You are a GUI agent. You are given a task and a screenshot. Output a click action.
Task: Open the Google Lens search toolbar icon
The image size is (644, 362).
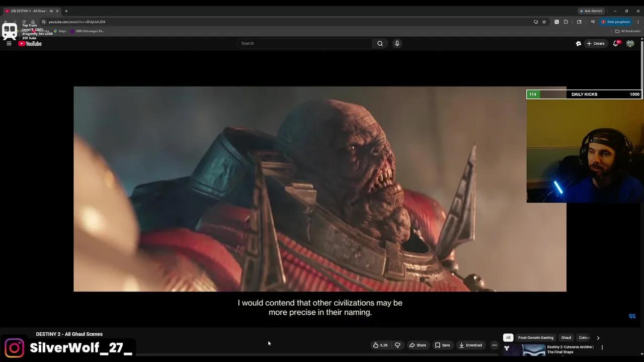click(579, 22)
